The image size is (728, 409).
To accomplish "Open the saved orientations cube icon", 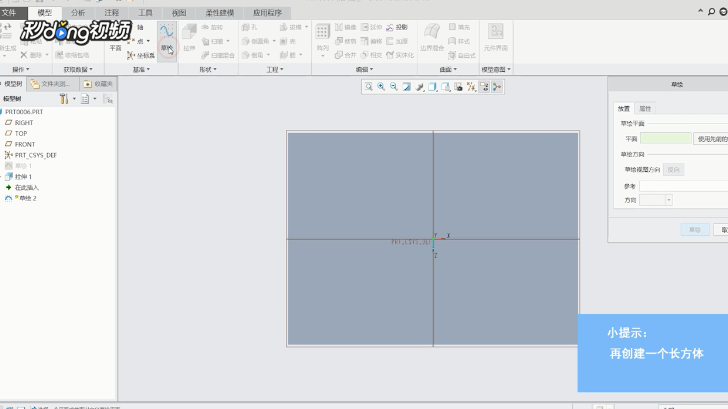I will [x=446, y=87].
